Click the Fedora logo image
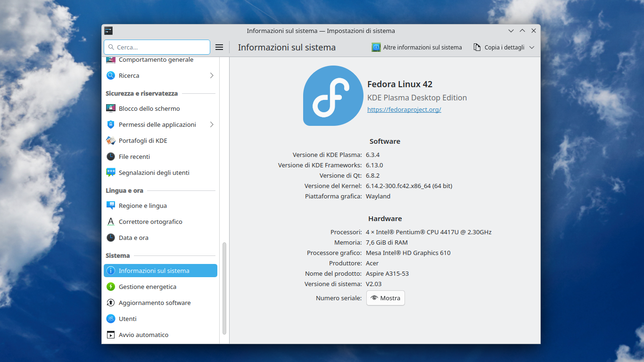The image size is (644, 362). tap(333, 96)
